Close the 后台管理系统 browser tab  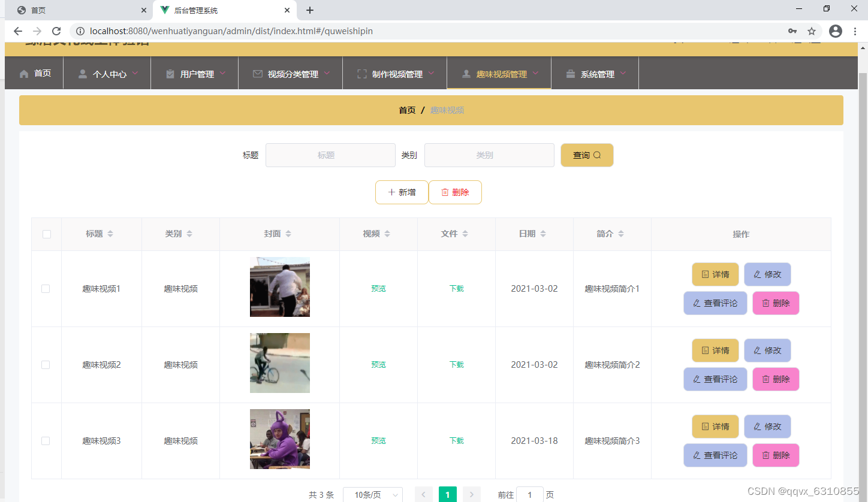[x=288, y=10]
